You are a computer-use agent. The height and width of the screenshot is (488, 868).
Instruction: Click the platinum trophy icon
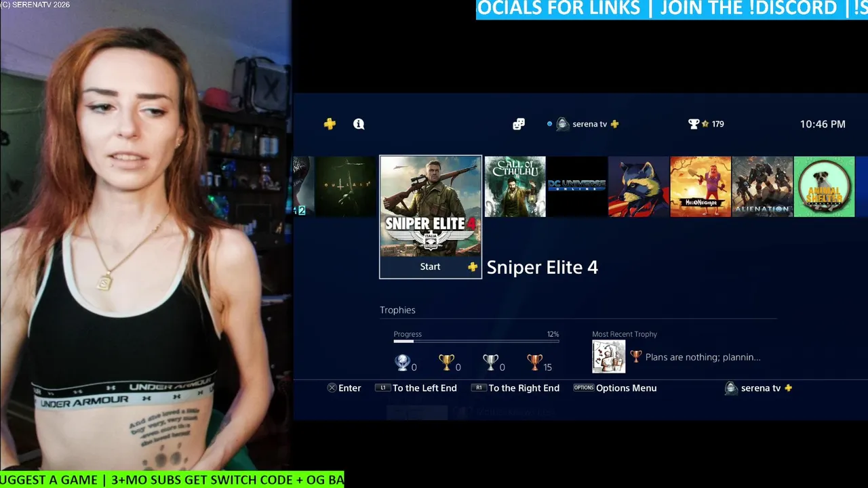[x=402, y=363]
